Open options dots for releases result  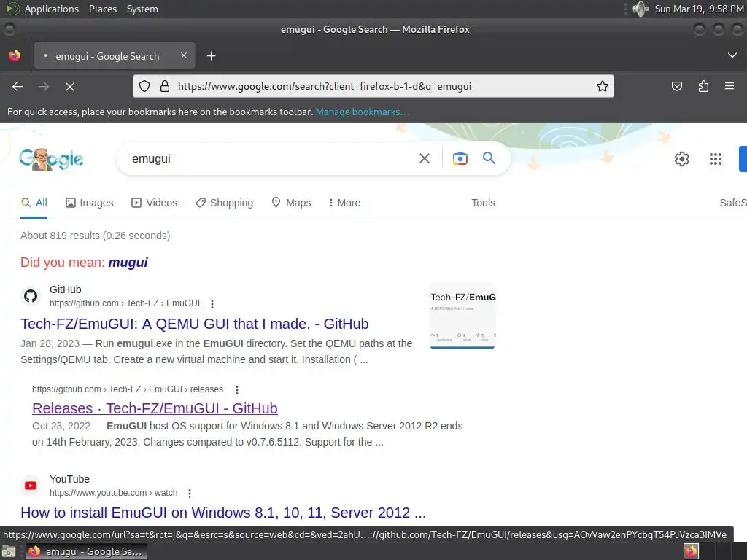click(x=237, y=390)
